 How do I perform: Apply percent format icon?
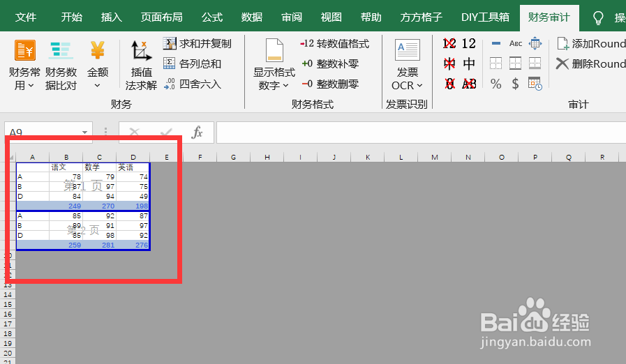(x=496, y=84)
